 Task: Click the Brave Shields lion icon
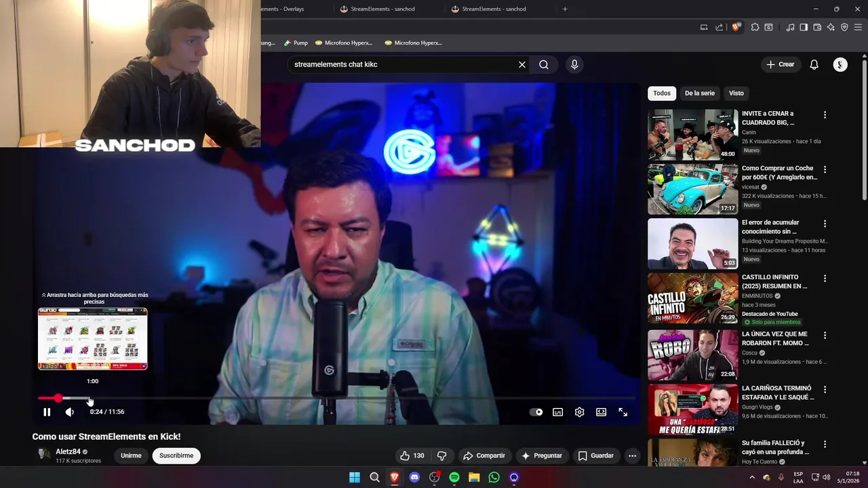coord(736,27)
